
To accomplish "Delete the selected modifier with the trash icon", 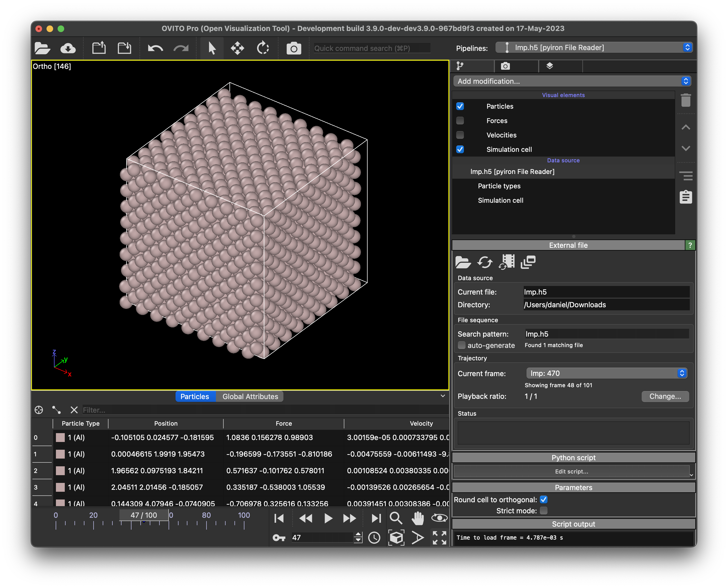I will click(685, 100).
